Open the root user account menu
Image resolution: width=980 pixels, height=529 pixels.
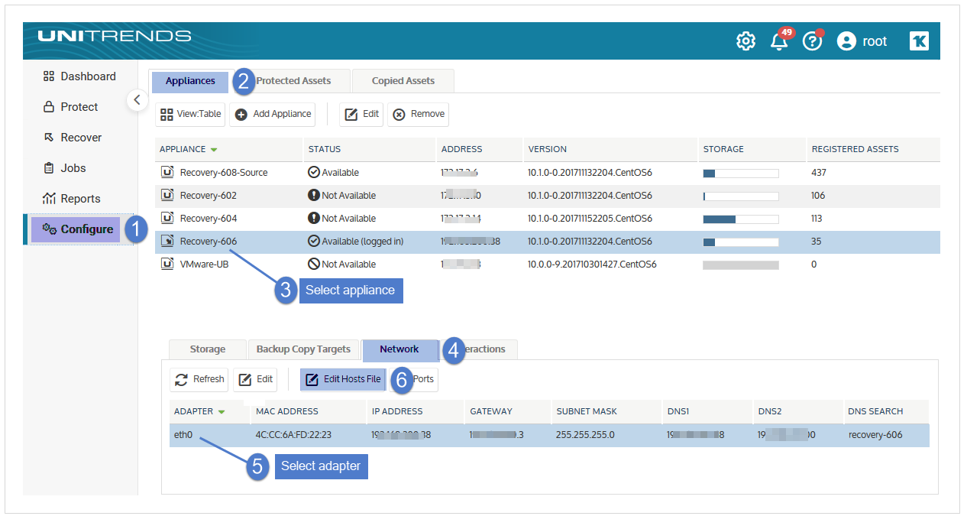click(862, 41)
